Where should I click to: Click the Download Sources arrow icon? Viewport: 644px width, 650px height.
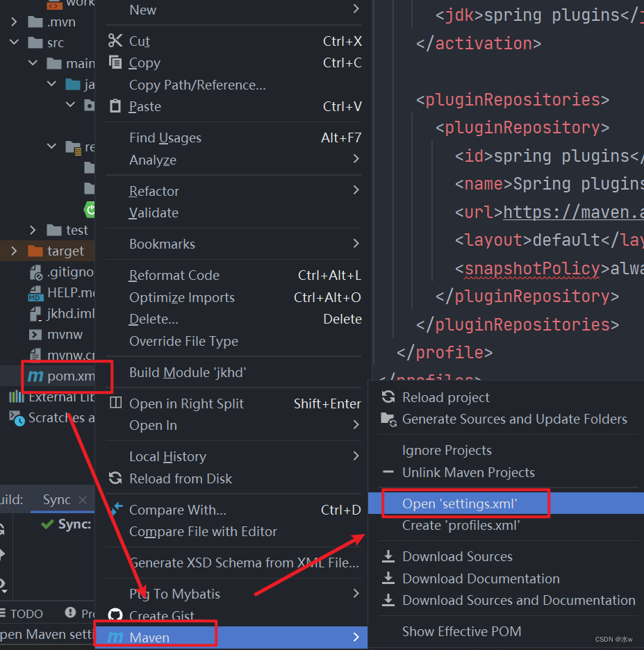388,556
